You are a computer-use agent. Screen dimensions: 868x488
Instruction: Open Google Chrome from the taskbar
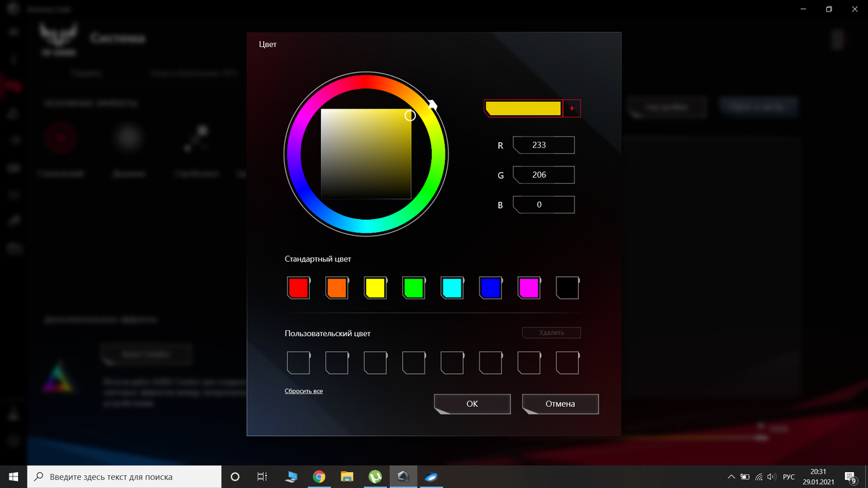point(319,476)
